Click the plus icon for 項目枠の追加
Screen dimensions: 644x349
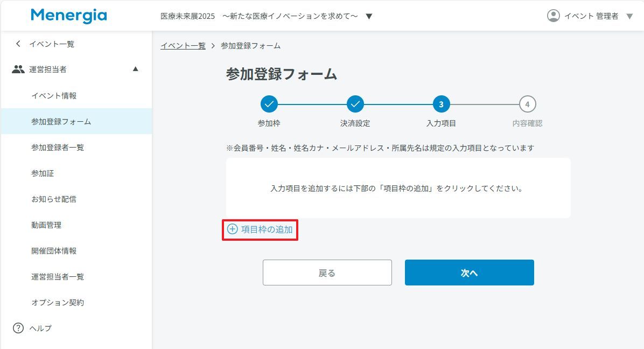pyautogui.click(x=233, y=229)
